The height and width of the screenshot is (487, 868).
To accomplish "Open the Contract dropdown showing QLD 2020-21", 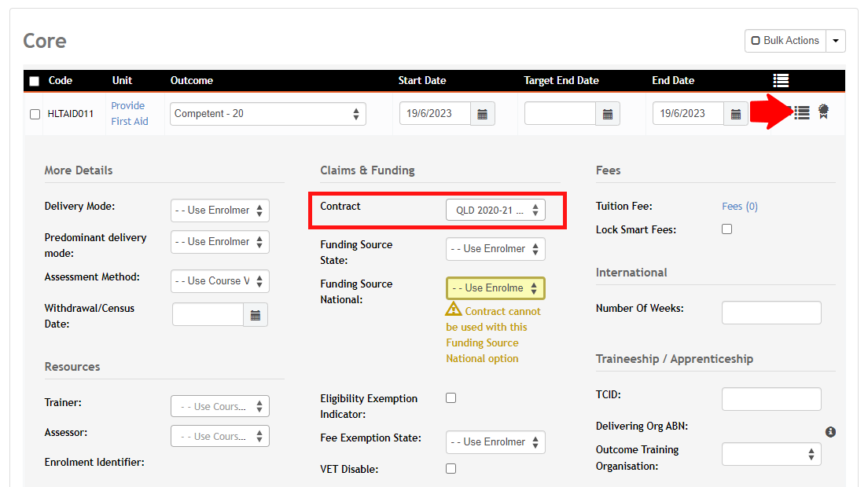I will coord(495,210).
